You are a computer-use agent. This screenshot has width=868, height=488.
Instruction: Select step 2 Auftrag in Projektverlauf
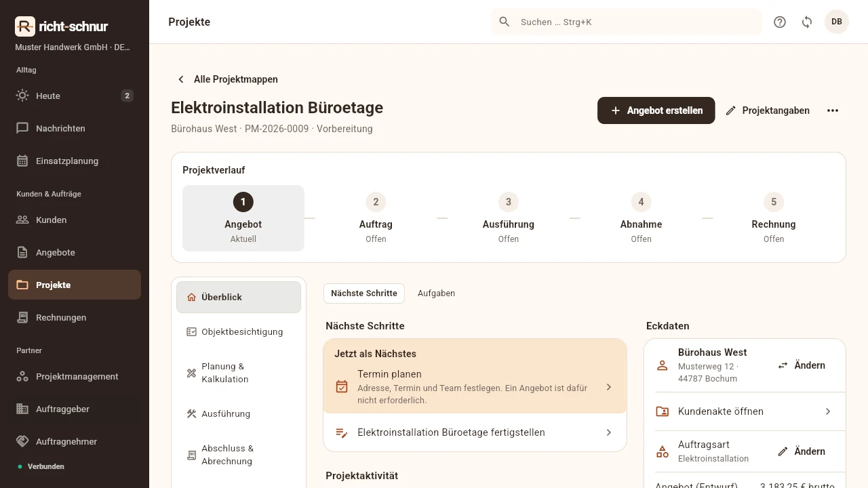[376, 218]
